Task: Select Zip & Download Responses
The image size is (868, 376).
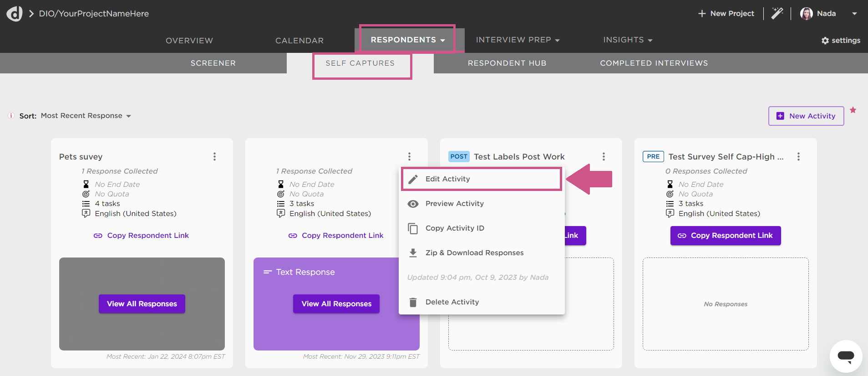Action: point(482,253)
